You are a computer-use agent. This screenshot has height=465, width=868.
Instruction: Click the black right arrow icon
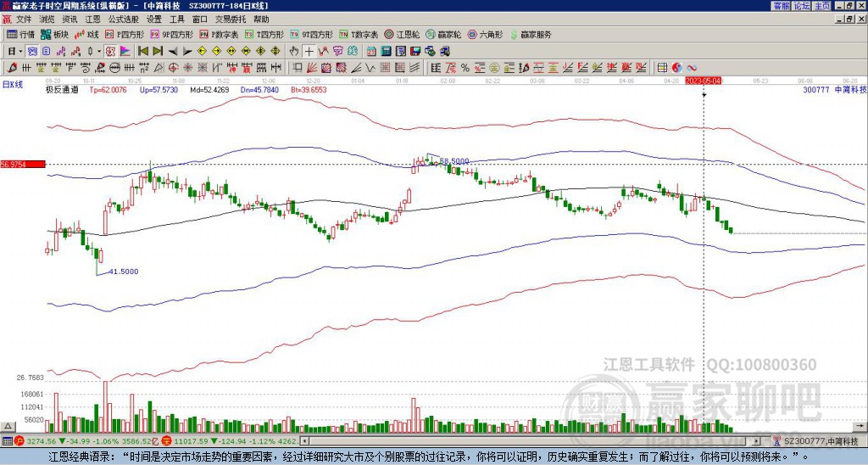[187, 52]
